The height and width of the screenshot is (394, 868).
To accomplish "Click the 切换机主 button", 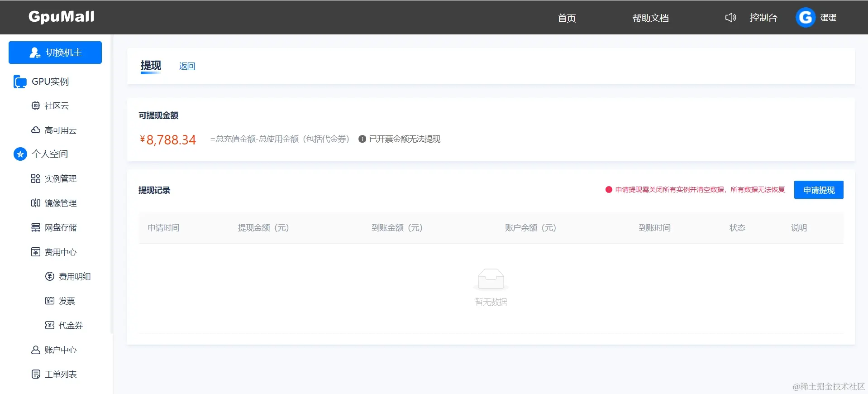I will (55, 53).
